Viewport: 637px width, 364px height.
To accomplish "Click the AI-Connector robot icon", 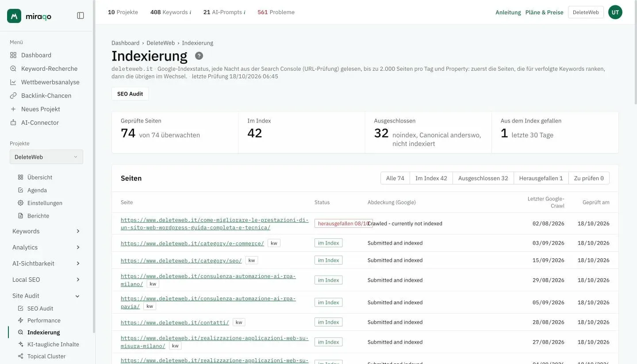I will pos(13,123).
